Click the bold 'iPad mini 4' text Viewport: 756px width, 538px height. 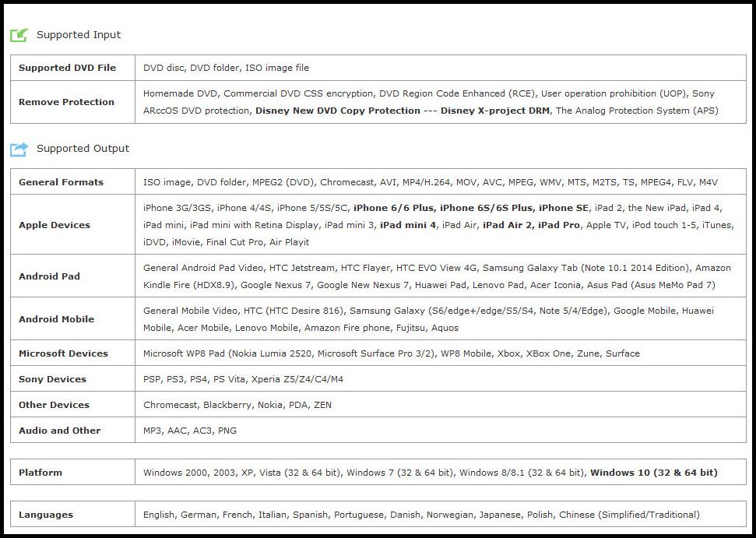click(x=408, y=225)
